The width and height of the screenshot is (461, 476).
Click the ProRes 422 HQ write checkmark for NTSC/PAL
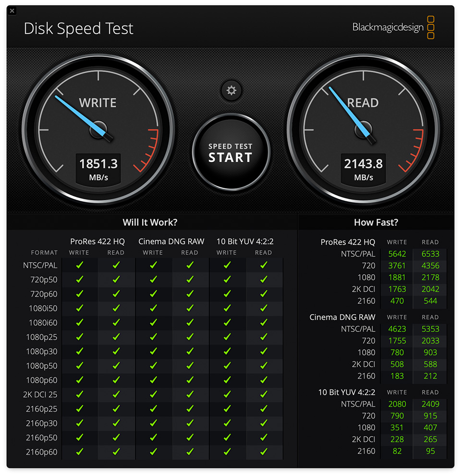coord(80,265)
